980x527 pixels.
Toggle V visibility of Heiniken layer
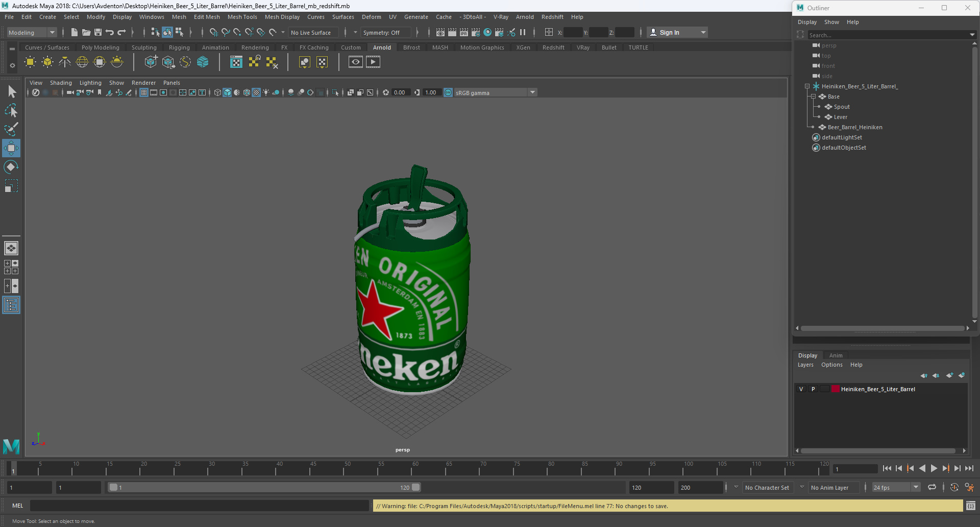coord(801,389)
